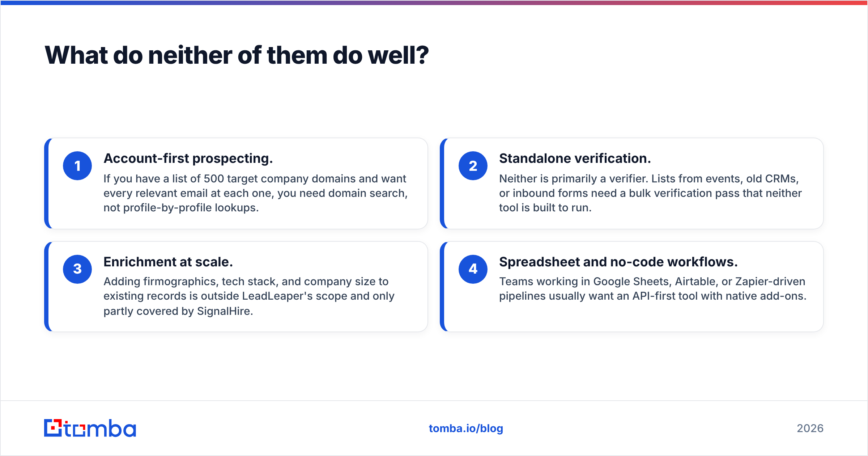Click the blue number 1 circle badge
This screenshot has height=456, width=868.
pyautogui.click(x=77, y=166)
